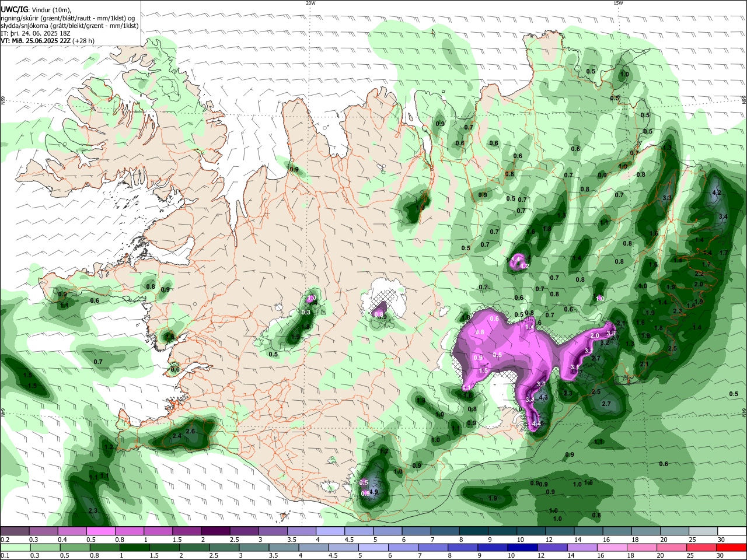The width and height of the screenshot is (747, 560).
Task: Click the '15W' longitude label at the top edge
Action: pos(618,3)
